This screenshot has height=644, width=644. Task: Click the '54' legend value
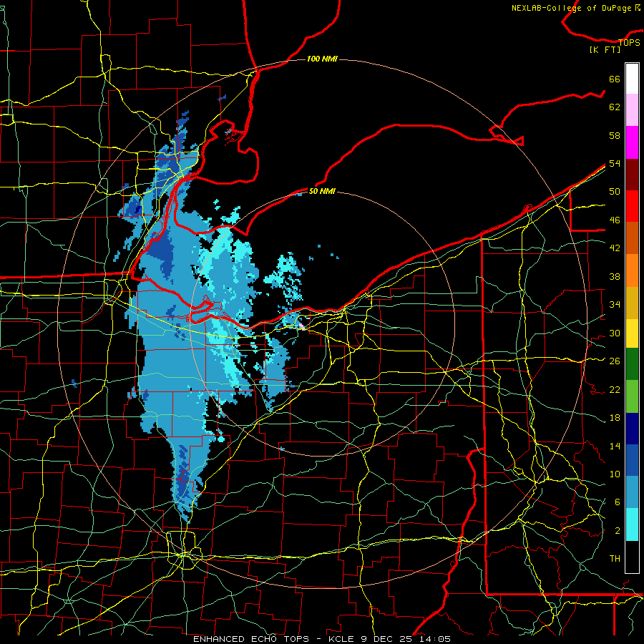point(615,164)
